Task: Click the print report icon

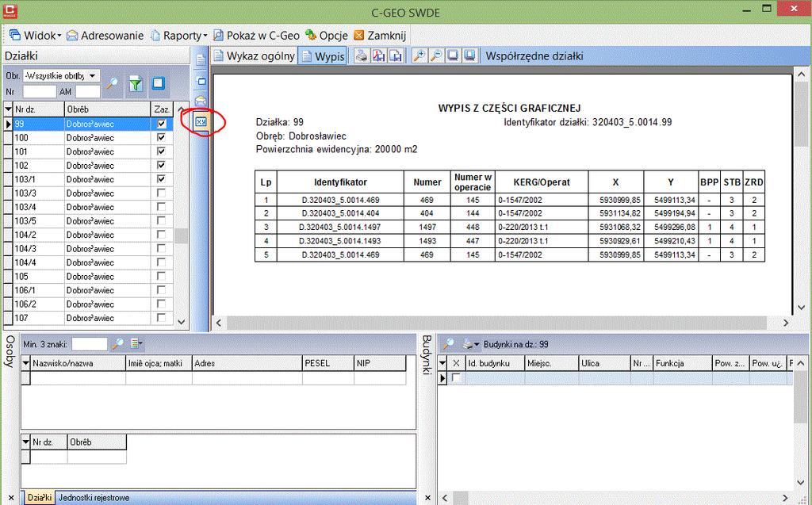Action: pos(362,55)
